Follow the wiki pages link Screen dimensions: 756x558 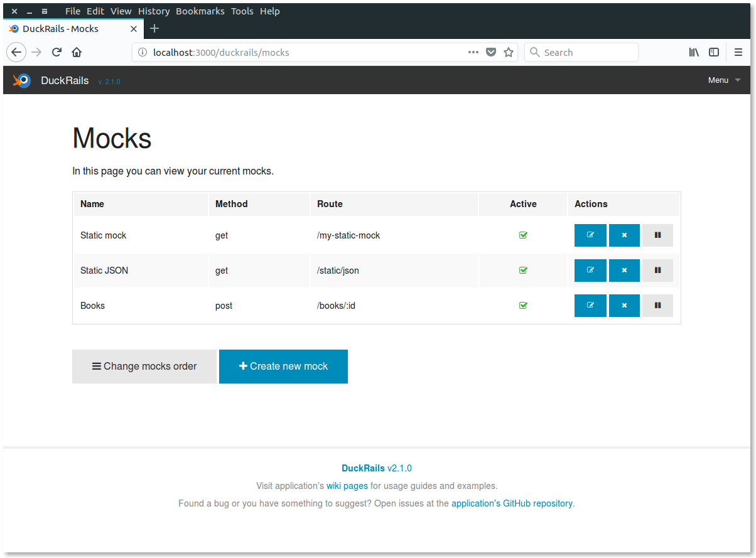click(347, 486)
